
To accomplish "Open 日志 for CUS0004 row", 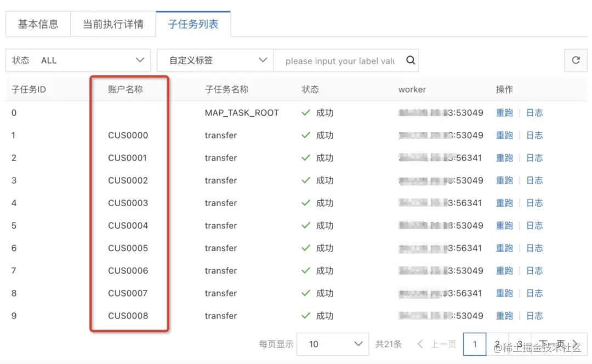I will [534, 225].
